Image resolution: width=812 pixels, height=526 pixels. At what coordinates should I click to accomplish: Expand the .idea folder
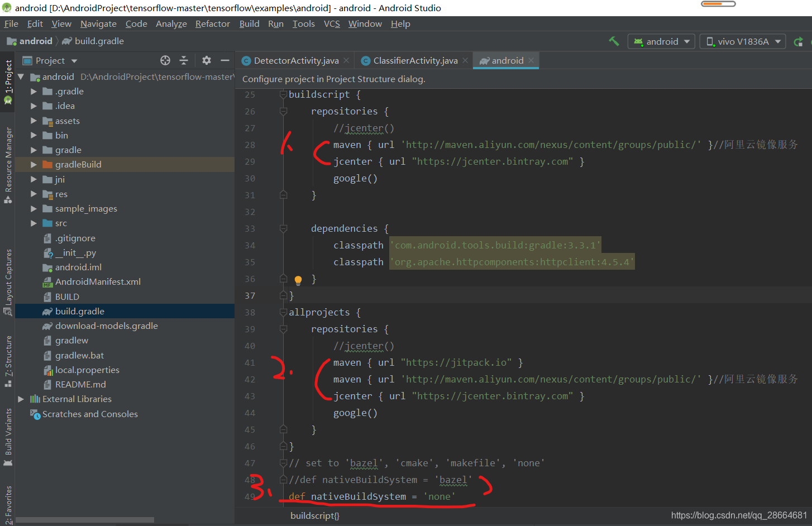click(34, 106)
